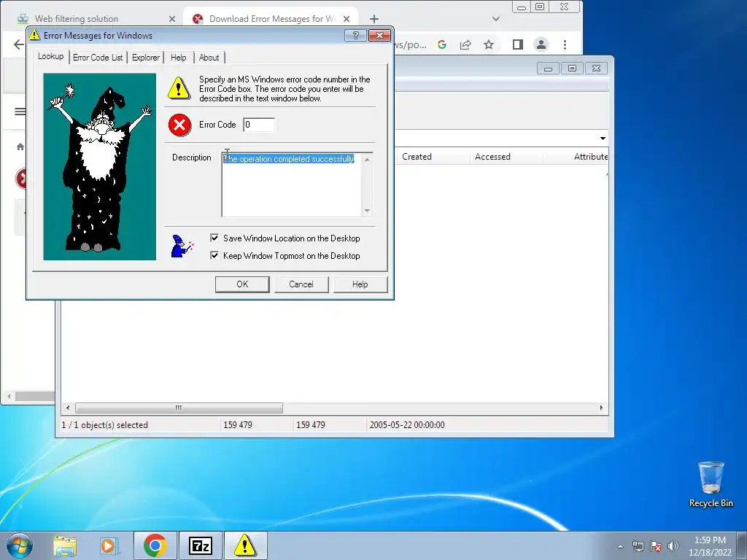Click the description scroll down arrow
The width and height of the screenshot is (747, 560).
(x=367, y=211)
